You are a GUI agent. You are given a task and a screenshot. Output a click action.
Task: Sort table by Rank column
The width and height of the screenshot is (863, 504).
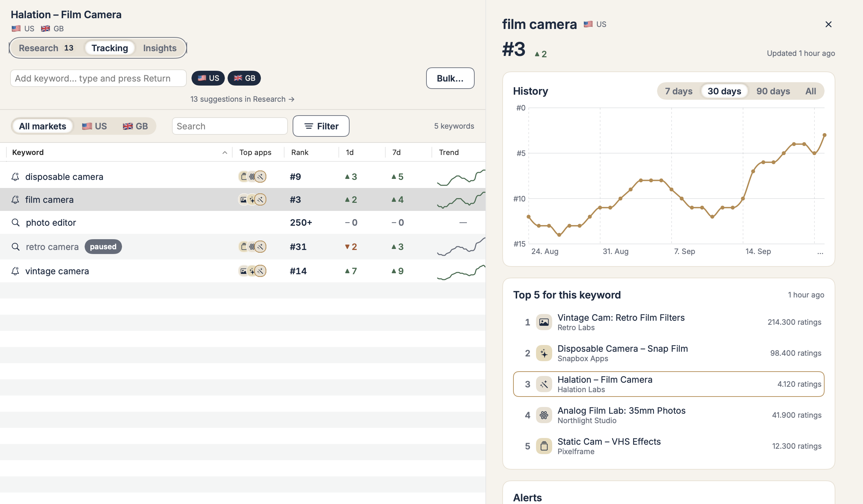[x=300, y=152]
